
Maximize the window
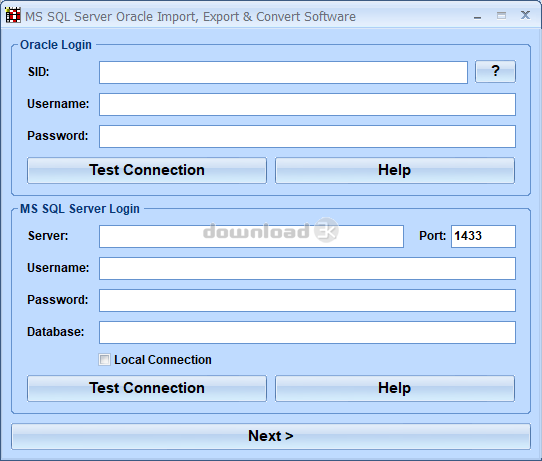click(x=501, y=16)
